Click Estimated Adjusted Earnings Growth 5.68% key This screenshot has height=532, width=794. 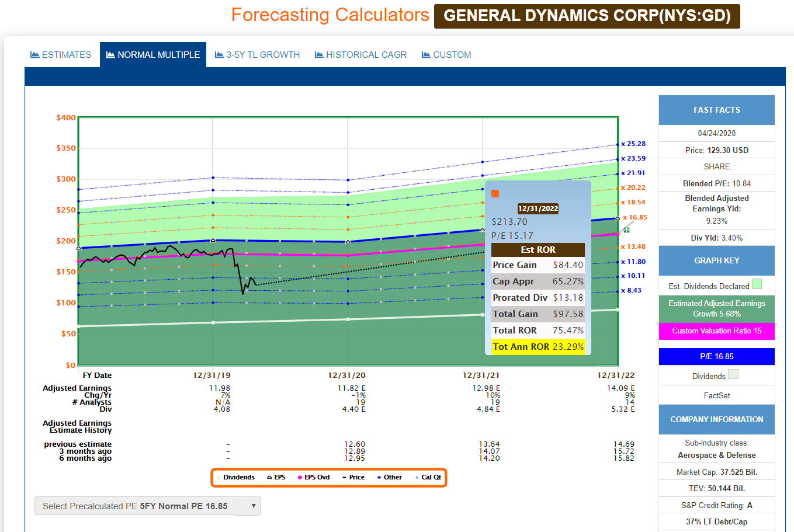(x=717, y=308)
